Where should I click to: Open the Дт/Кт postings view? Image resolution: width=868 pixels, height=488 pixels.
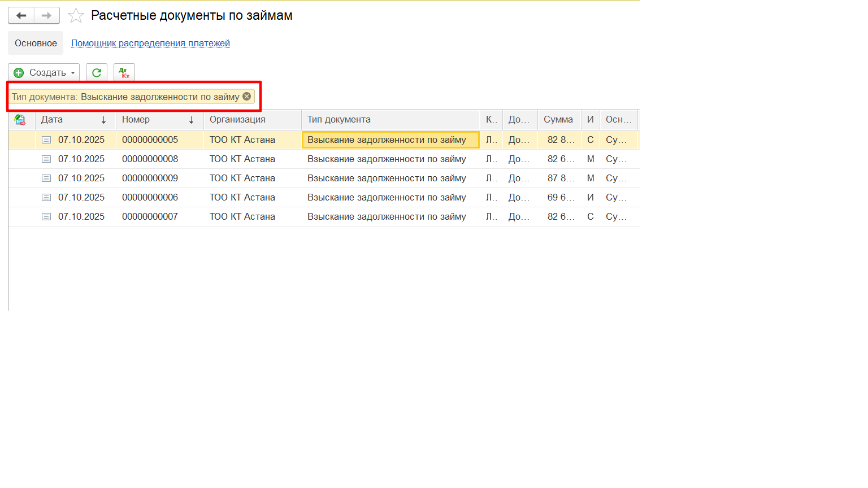[x=124, y=72]
